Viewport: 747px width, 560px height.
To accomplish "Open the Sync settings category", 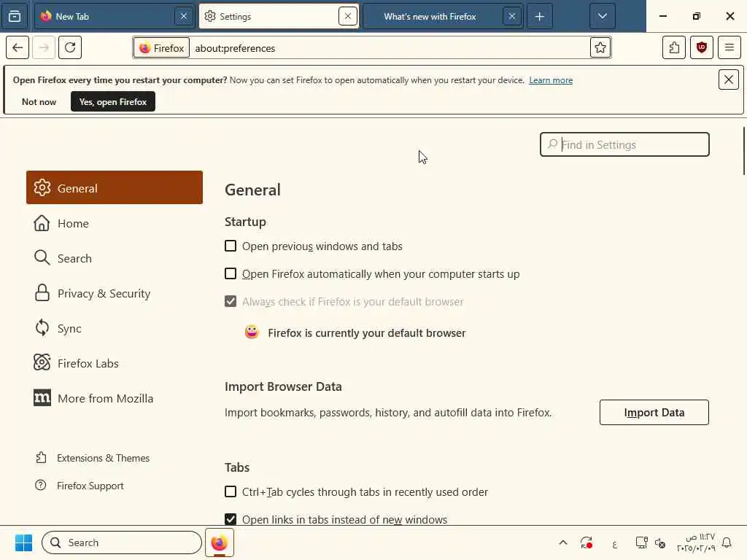I will [115, 328].
